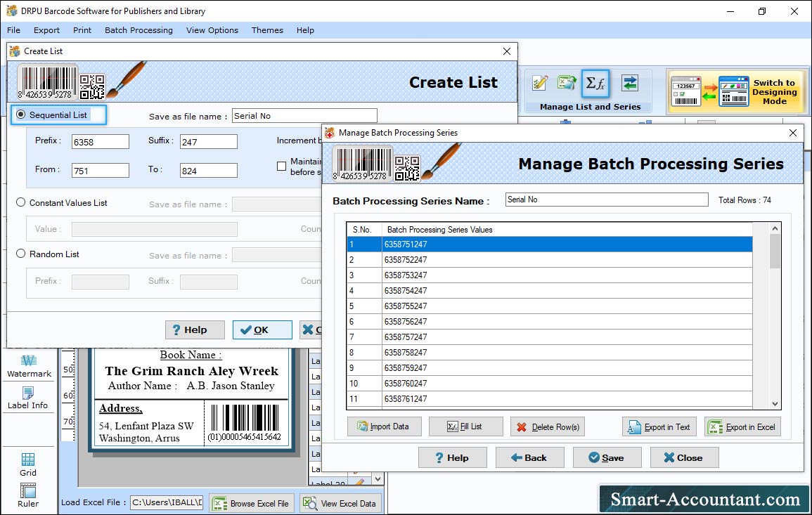Click Batch Processing Series Name field

(607, 200)
